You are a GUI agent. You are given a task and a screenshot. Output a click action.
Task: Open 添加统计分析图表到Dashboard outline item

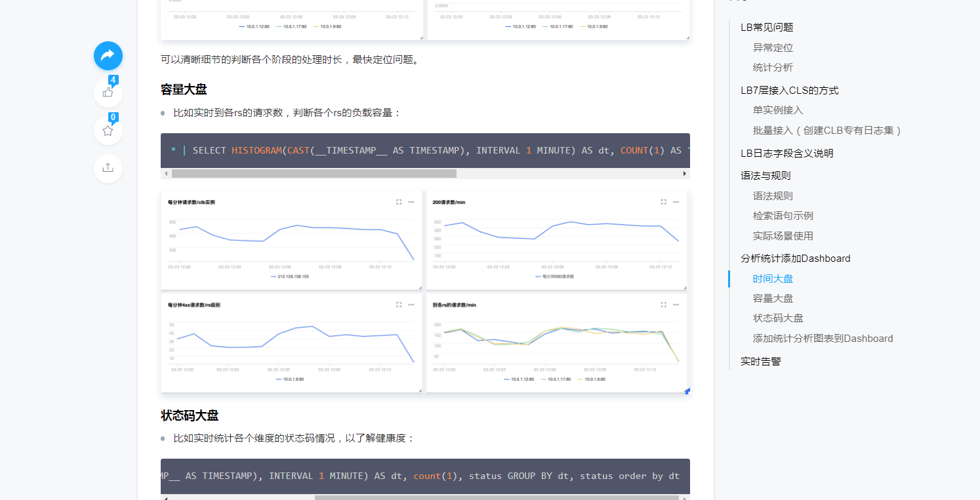coord(823,339)
